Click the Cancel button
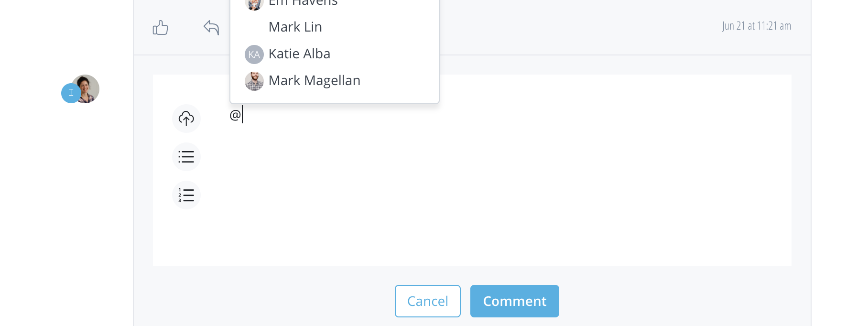 [428, 301]
